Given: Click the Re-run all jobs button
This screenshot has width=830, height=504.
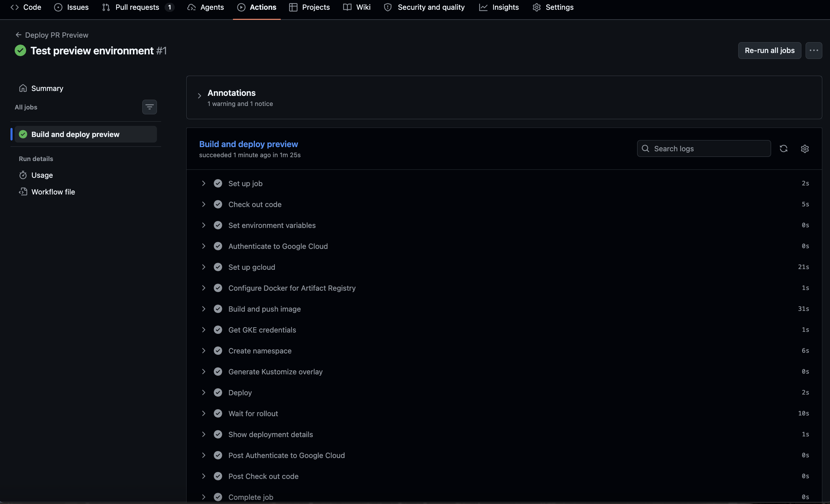Looking at the screenshot, I should tap(770, 51).
